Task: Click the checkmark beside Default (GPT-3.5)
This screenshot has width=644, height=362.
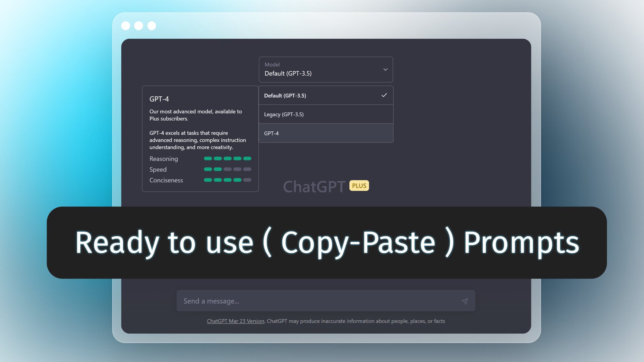Action: [384, 95]
